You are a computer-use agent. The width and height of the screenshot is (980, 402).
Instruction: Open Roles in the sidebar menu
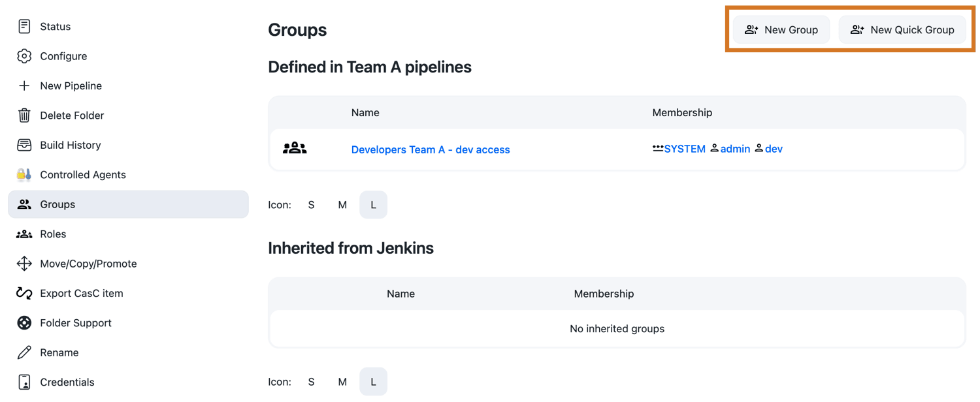tap(53, 234)
